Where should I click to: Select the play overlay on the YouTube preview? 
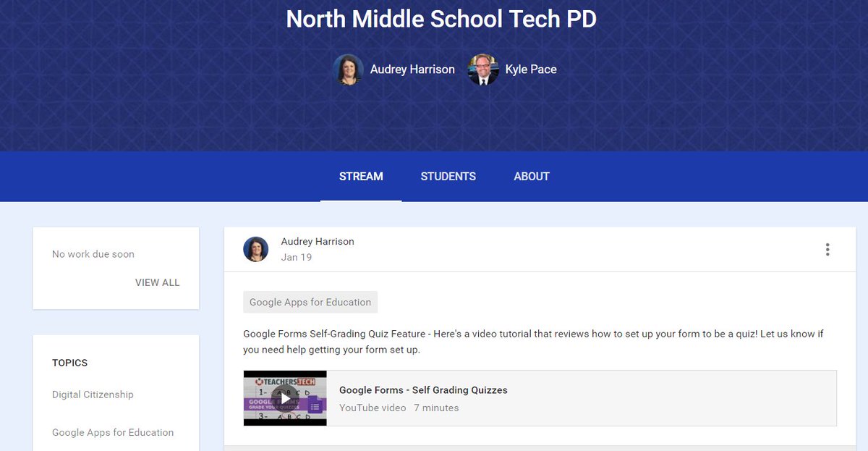point(285,397)
